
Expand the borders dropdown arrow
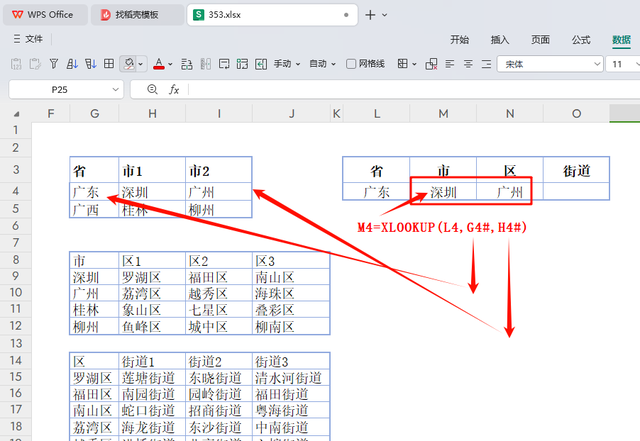(414, 64)
